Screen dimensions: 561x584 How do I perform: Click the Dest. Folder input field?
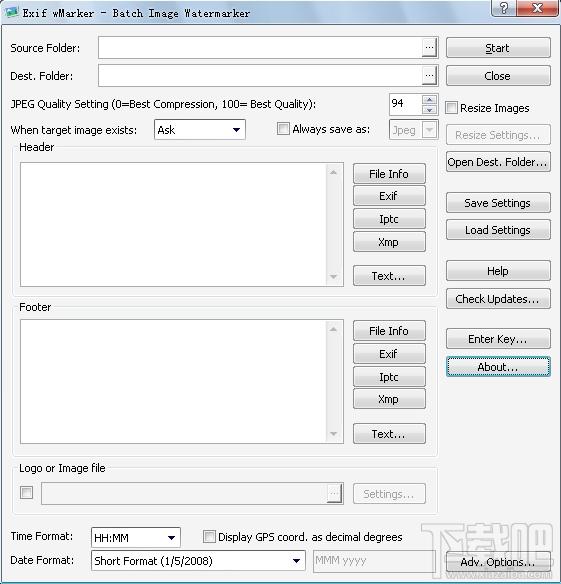[x=260, y=76]
